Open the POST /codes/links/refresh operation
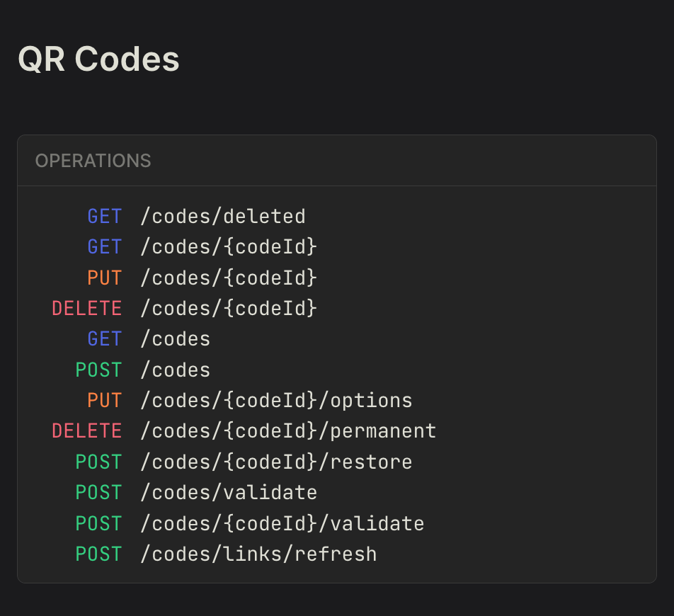674x616 pixels. [258, 554]
